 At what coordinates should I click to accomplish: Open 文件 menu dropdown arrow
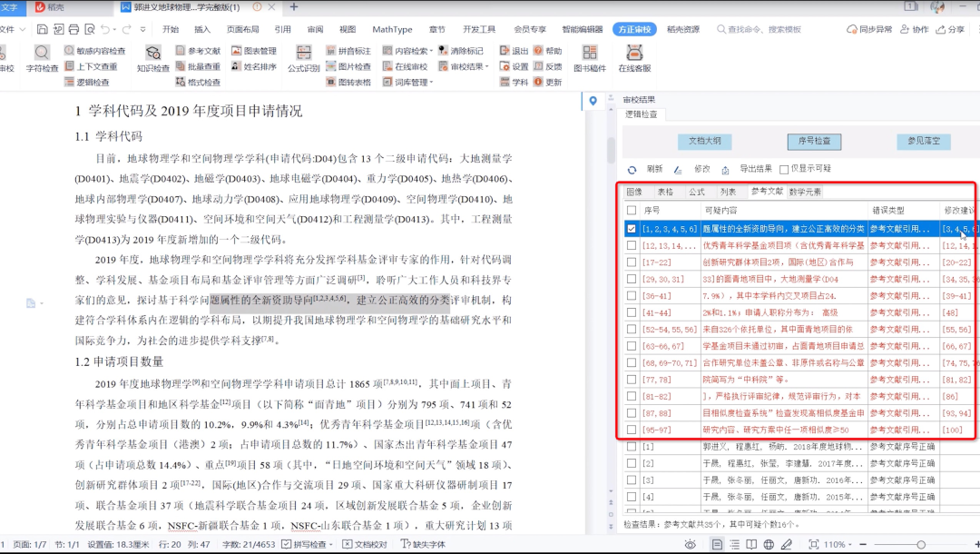pos(23,29)
